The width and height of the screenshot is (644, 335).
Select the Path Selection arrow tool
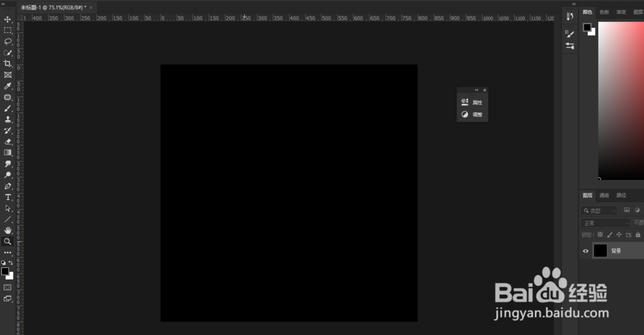(x=7, y=208)
